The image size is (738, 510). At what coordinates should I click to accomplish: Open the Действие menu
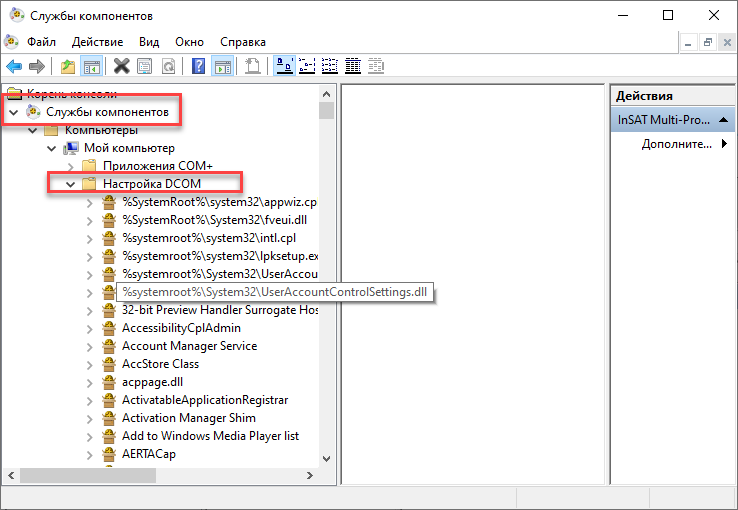(97, 42)
